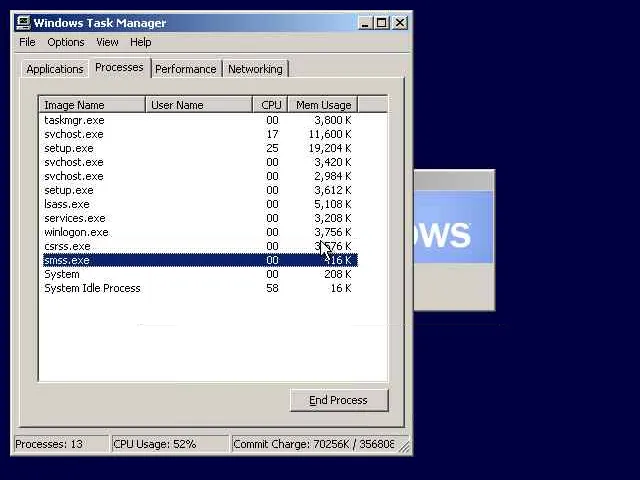
Task: Select the csrss.exe process
Action: pyautogui.click(x=200, y=246)
